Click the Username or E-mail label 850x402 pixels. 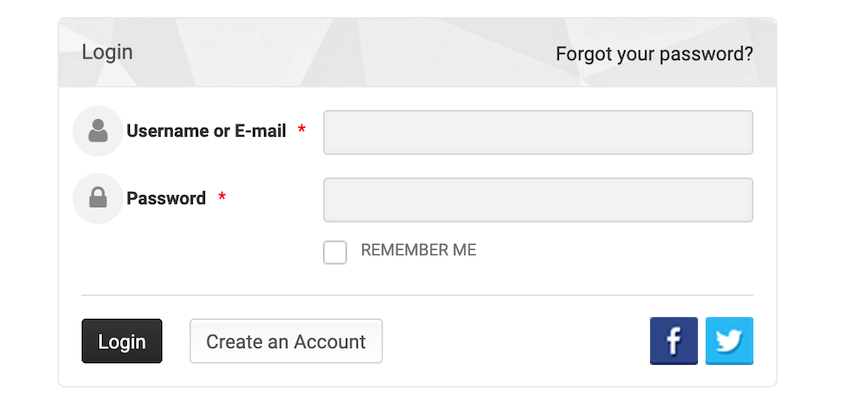[207, 131]
